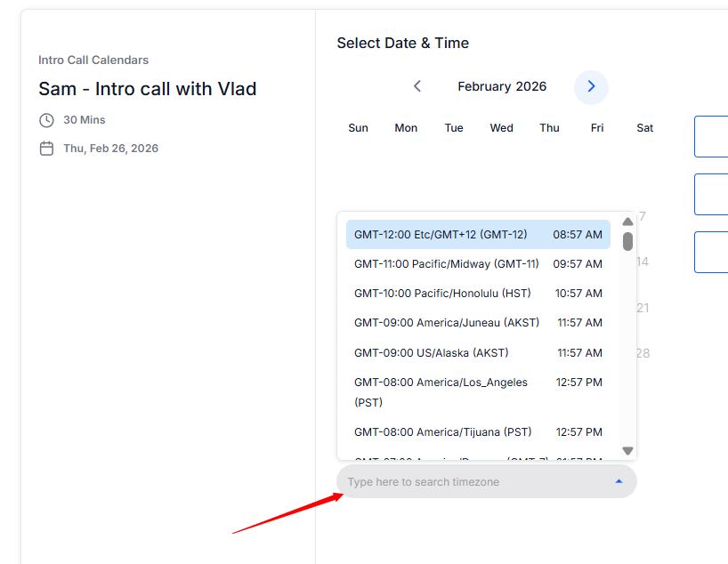Image resolution: width=728 pixels, height=564 pixels.
Task: Choose GMT-11:00 Pacific/Midway timezone
Action: click(478, 264)
